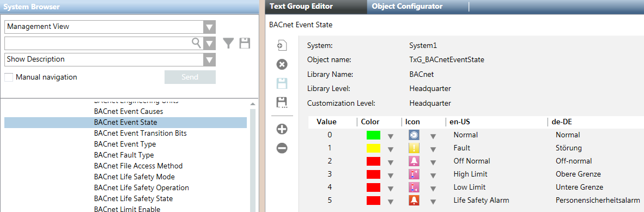The height and width of the screenshot is (212, 644).
Task: Open icon dropdown for Life Safety Alarm row
Action: [433, 202]
